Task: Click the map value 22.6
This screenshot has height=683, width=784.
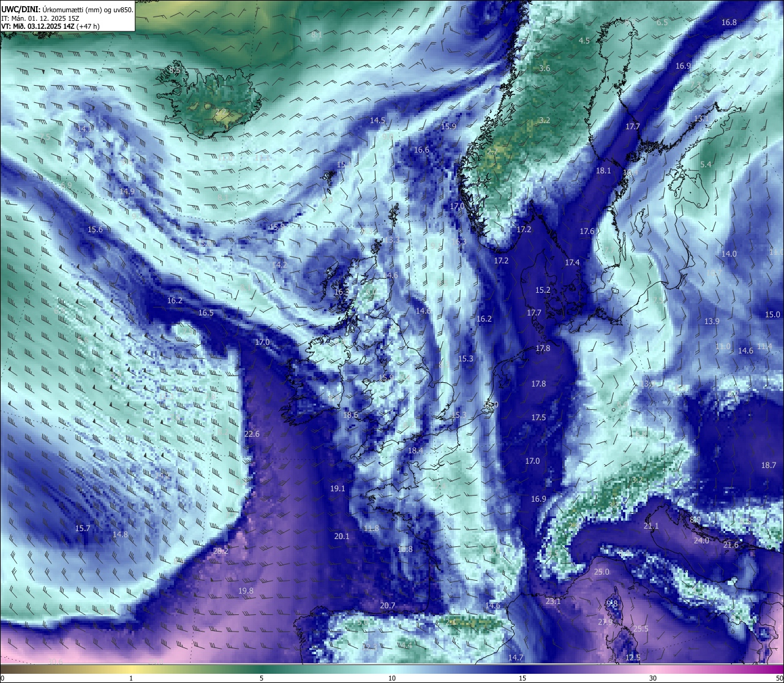Action: [252, 434]
